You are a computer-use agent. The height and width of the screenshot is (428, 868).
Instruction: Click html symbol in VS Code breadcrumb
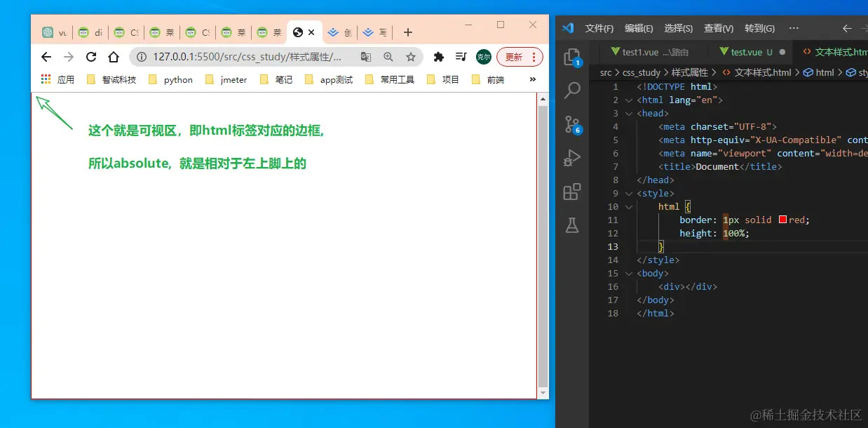click(819, 72)
